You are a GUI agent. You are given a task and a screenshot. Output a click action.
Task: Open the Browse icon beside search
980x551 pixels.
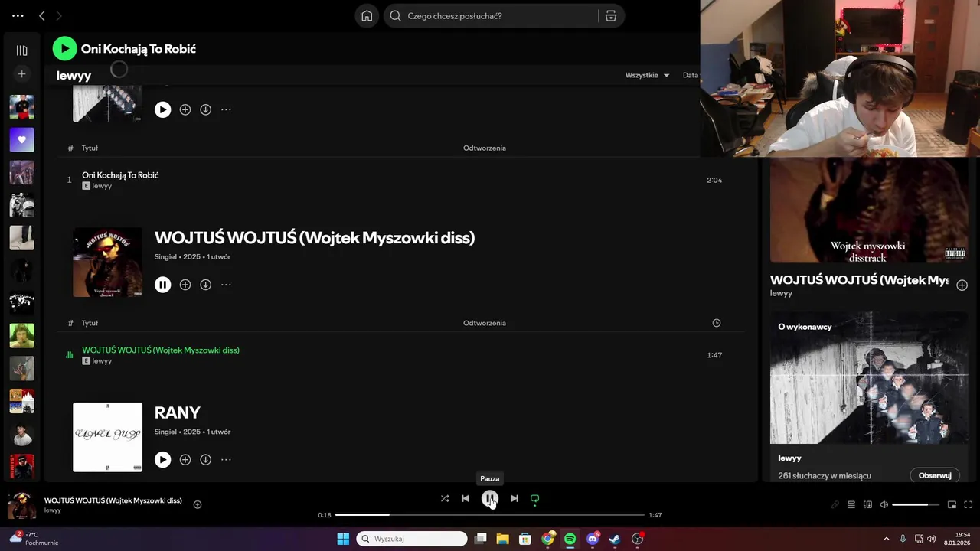(611, 16)
